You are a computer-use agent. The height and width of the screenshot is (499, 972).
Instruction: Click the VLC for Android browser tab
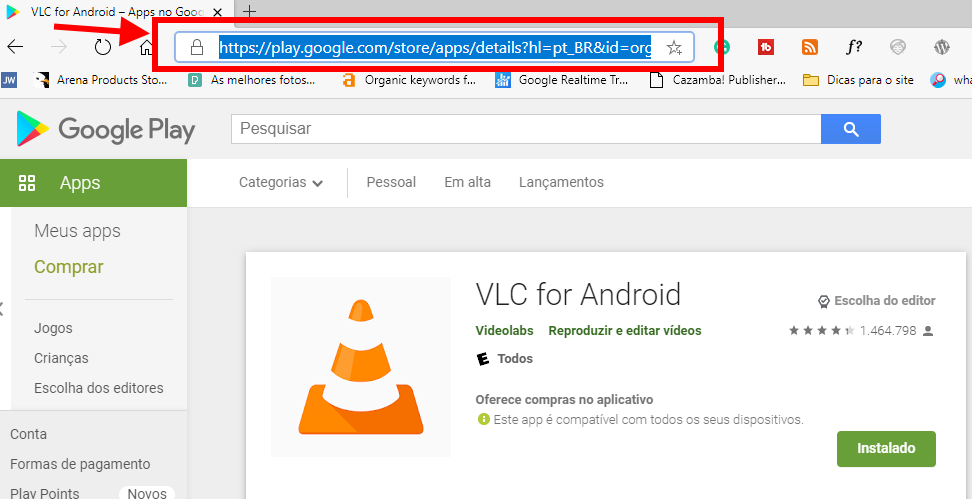pyautogui.click(x=117, y=12)
